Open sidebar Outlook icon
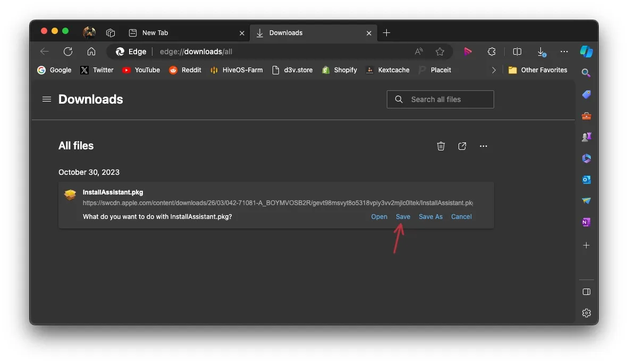This screenshot has width=628, height=364. (x=587, y=180)
